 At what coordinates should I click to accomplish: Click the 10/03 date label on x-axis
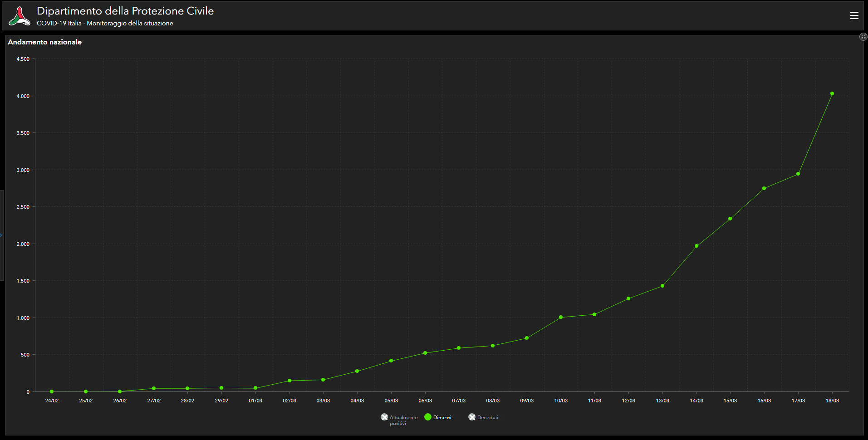[x=561, y=401]
